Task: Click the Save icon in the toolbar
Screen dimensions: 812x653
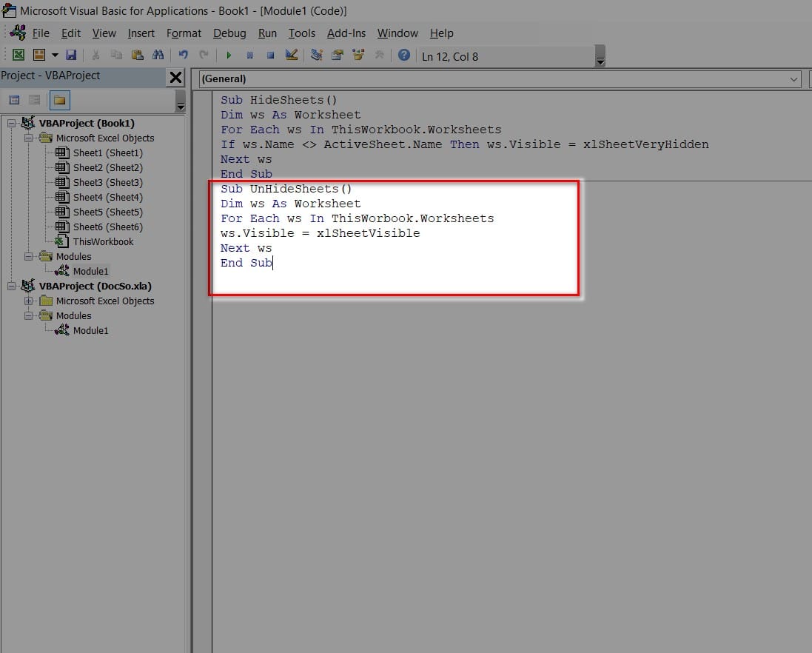Action: pyautogui.click(x=70, y=55)
